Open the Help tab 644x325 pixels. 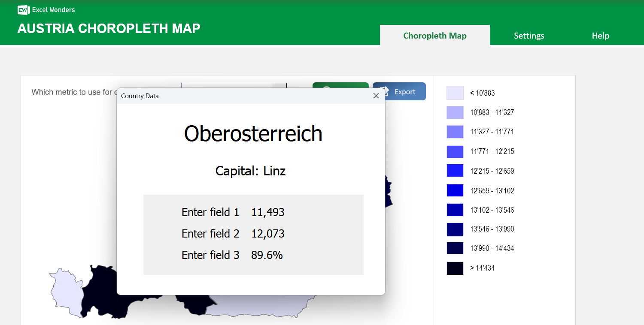[600, 36]
